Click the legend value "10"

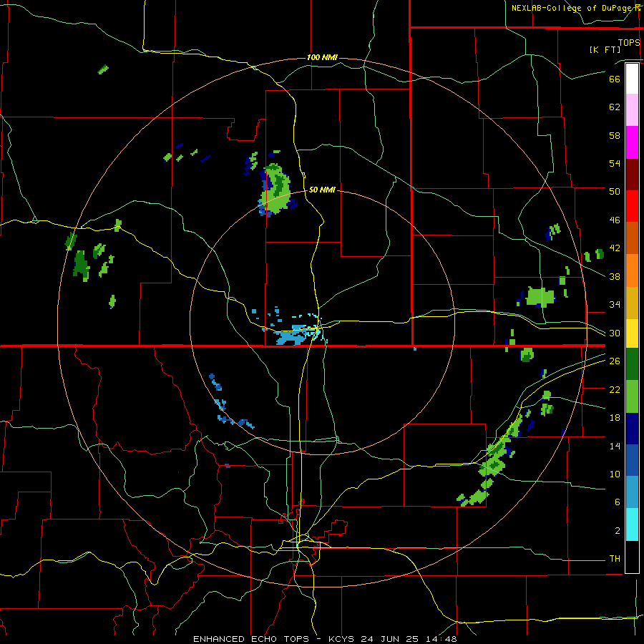click(615, 474)
